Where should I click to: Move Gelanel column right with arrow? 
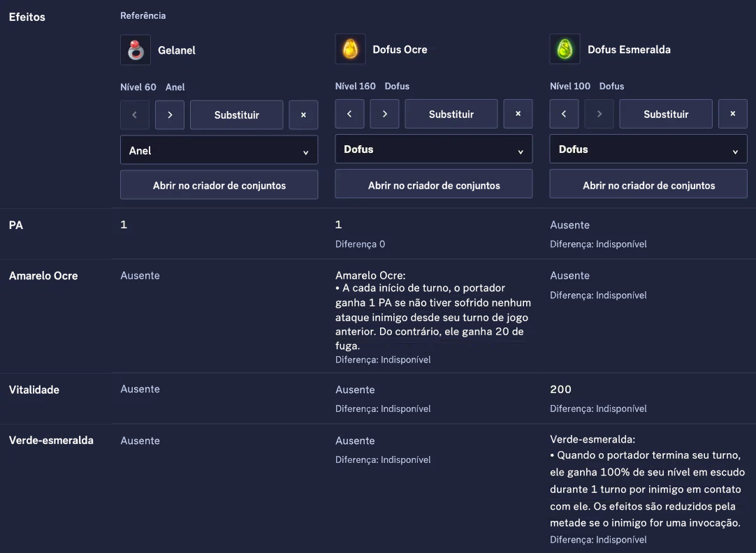pyautogui.click(x=170, y=115)
